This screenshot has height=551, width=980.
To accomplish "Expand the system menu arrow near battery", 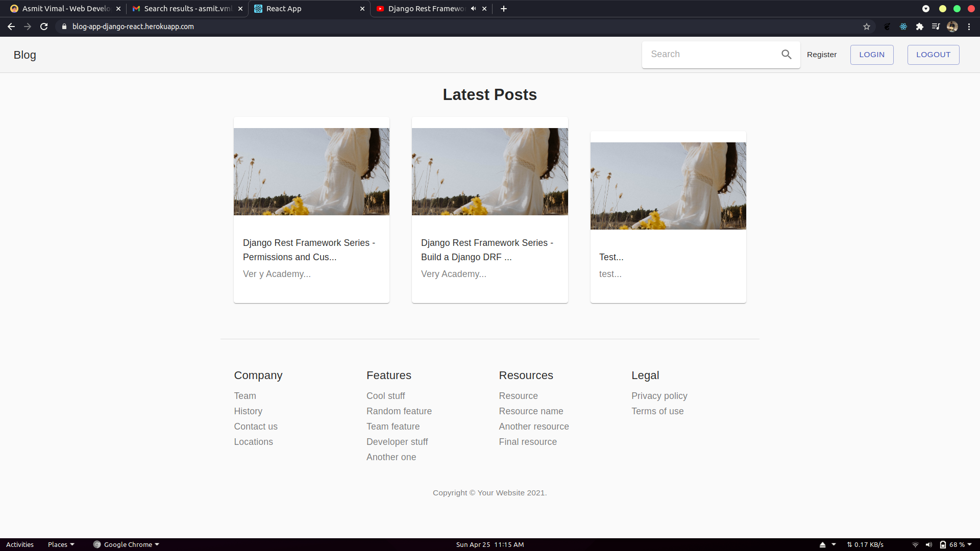I will tap(970, 545).
